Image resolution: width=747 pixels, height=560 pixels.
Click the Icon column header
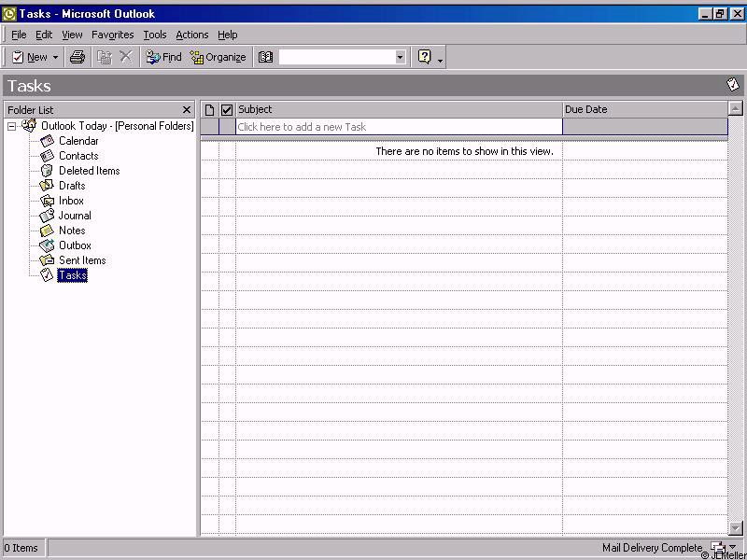[x=209, y=109]
